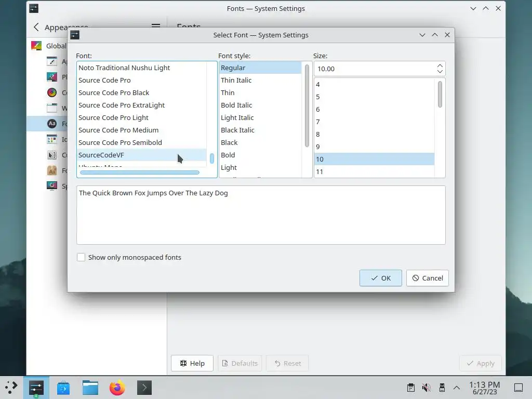The image size is (532, 399).
Task: Choose Light font style
Action: pyautogui.click(x=260, y=168)
